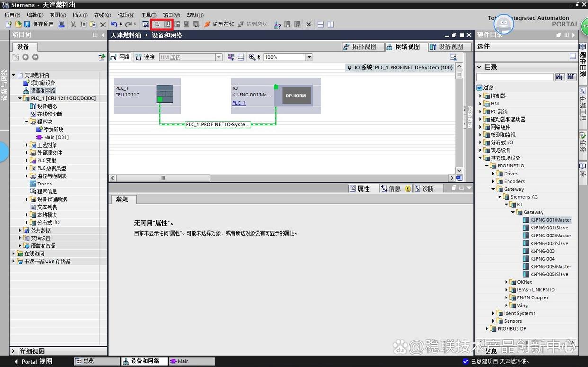Click the network view horizontal scrollbar
Image resolution: width=588 pixels, height=367 pixels.
pyautogui.click(x=163, y=178)
